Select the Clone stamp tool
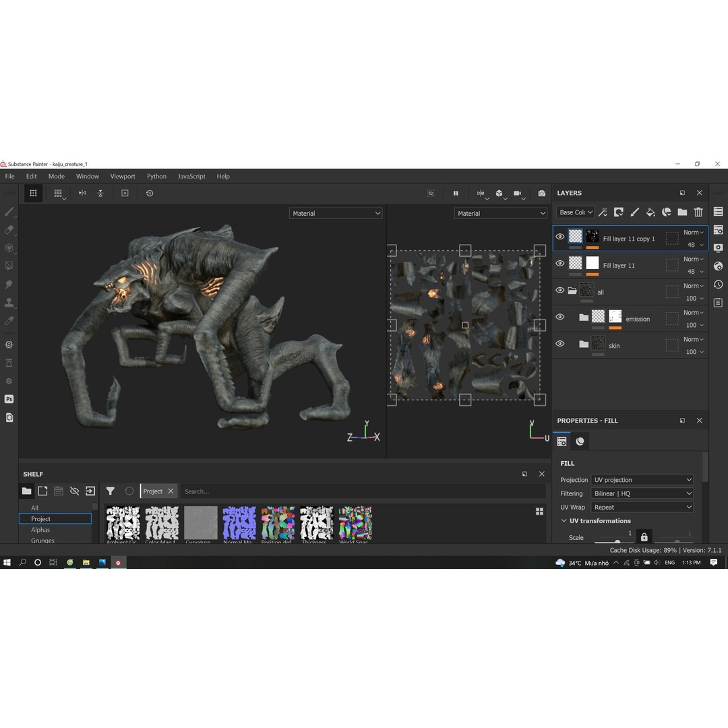 (9, 303)
